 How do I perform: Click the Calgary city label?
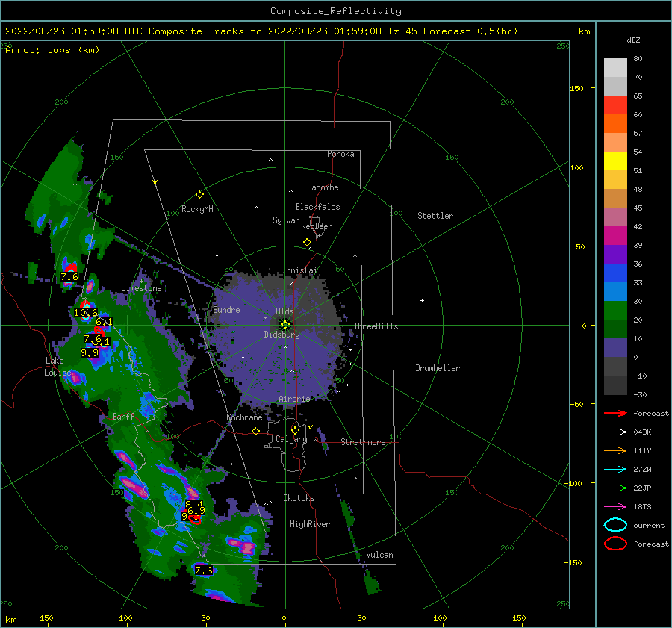[x=291, y=439]
